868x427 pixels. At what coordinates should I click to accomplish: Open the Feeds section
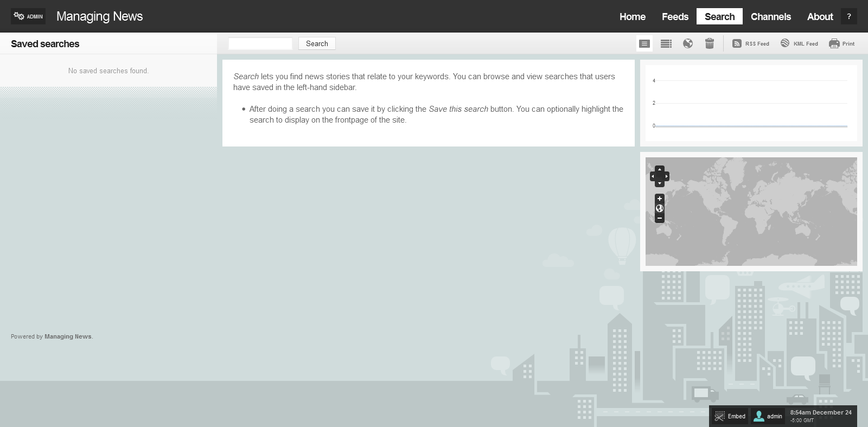[x=675, y=16]
